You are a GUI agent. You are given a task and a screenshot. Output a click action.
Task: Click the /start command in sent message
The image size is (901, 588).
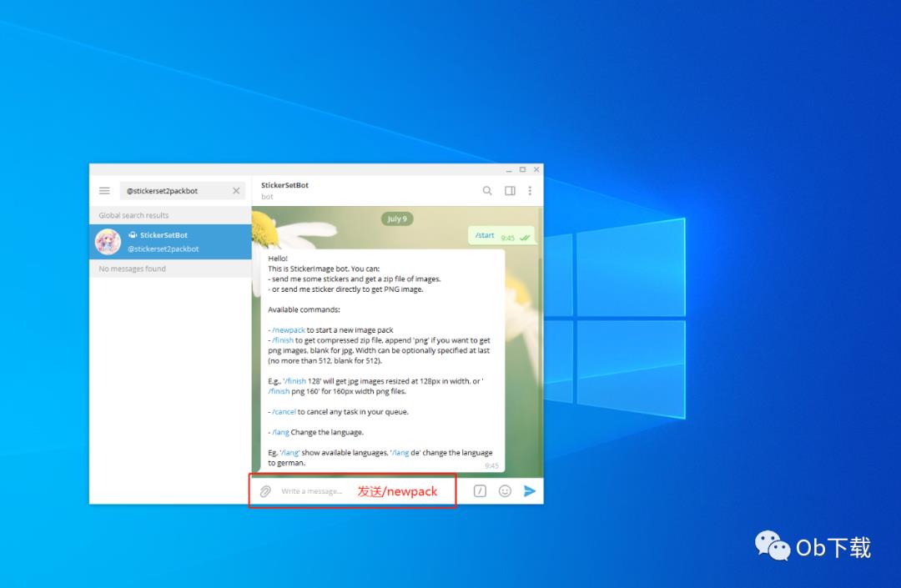coord(485,235)
